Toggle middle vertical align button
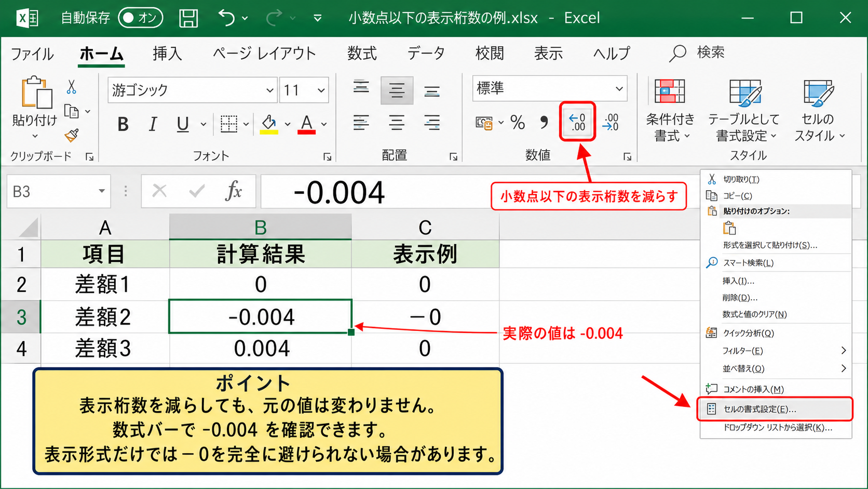Viewport: 868px width, 489px height. [x=397, y=90]
